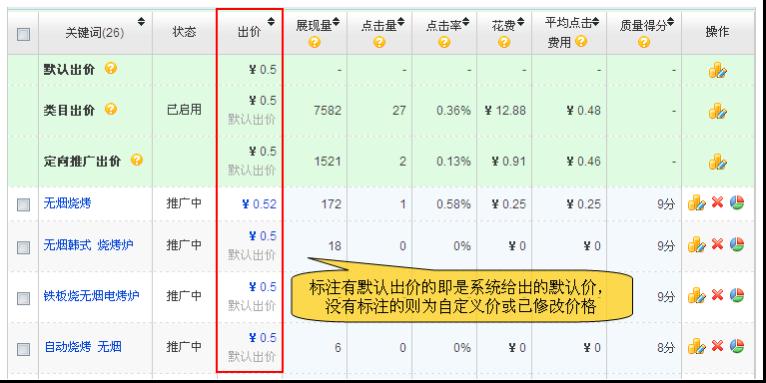Edit bid icon for 无烟韩式 烧烤炉 row
The image size is (766, 383).
tap(697, 244)
